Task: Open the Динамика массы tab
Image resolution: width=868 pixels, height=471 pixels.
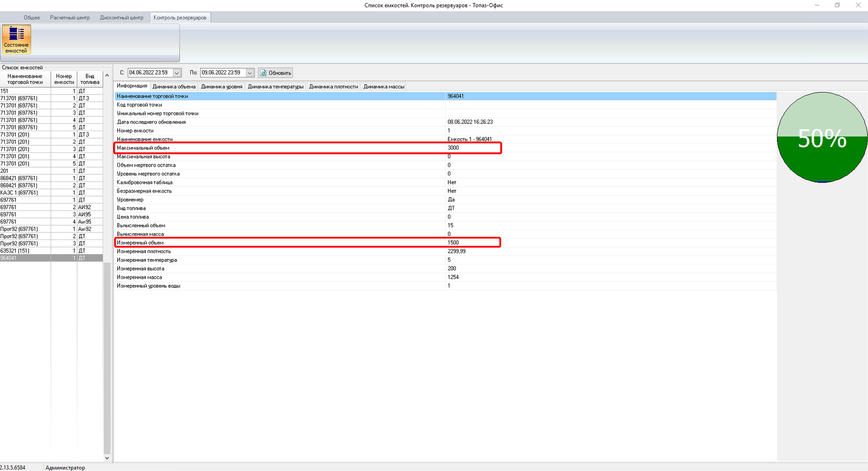Action: click(384, 87)
